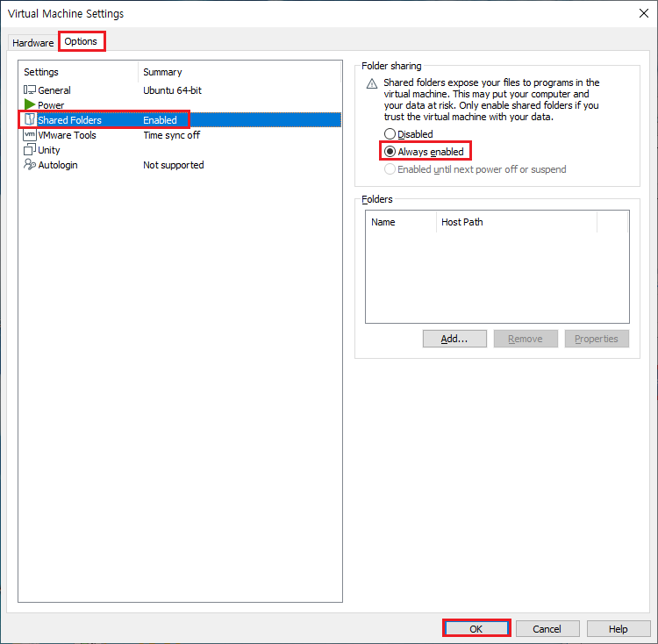Click the warning triangle icon
Viewport: 658px width, 644px height.
(372, 83)
